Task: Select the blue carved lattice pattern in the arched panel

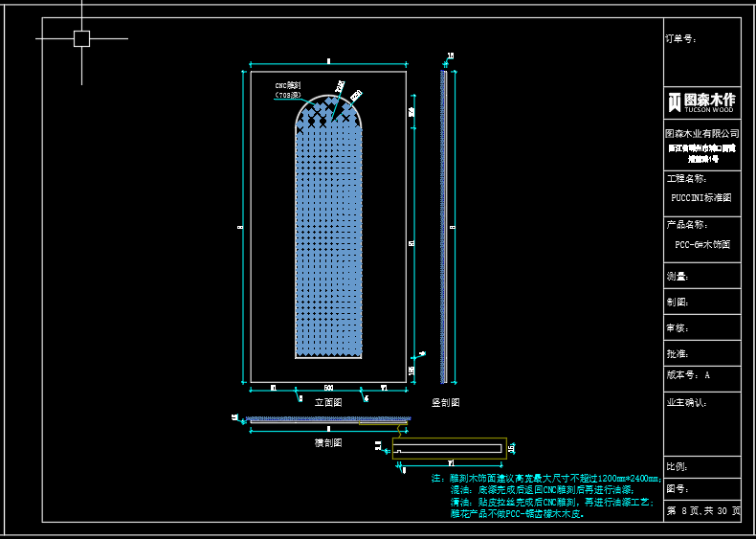Action: coord(328,239)
